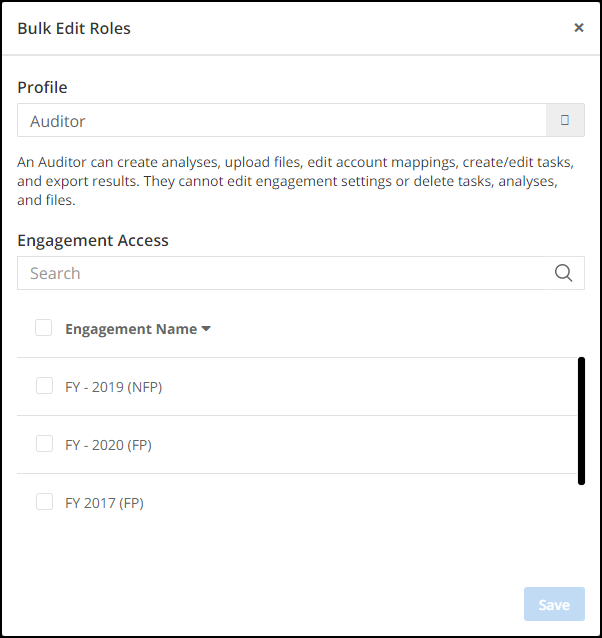Click the magnifier search icon

tap(564, 273)
